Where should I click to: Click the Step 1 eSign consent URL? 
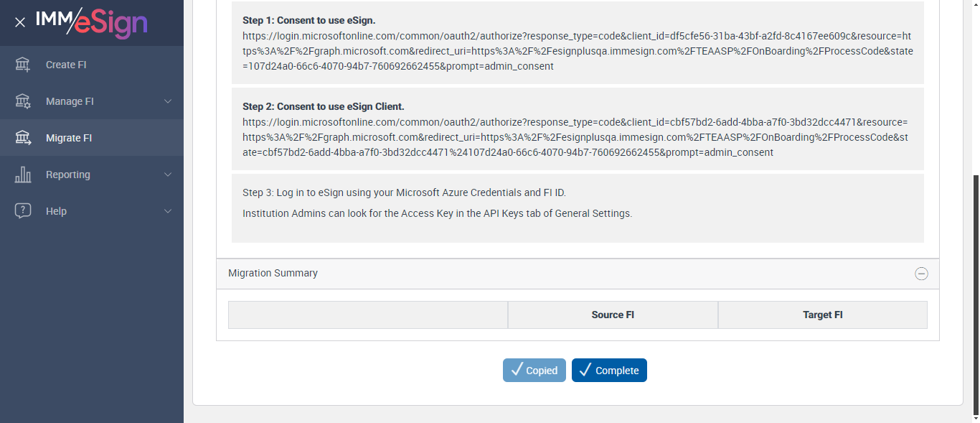click(577, 51)
